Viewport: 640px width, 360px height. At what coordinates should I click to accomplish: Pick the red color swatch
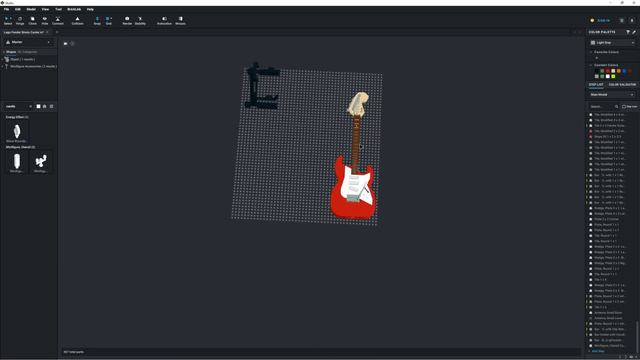tap(607, 71)
